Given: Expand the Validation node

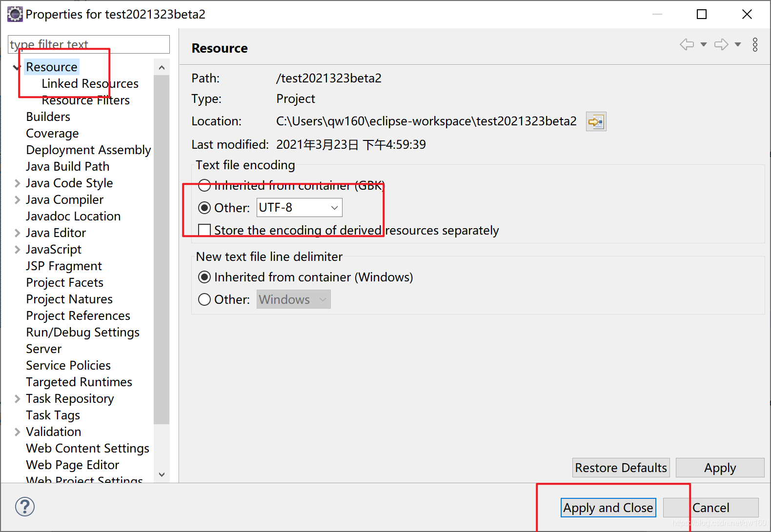Looking at the screenshot, I should (17, 432).
